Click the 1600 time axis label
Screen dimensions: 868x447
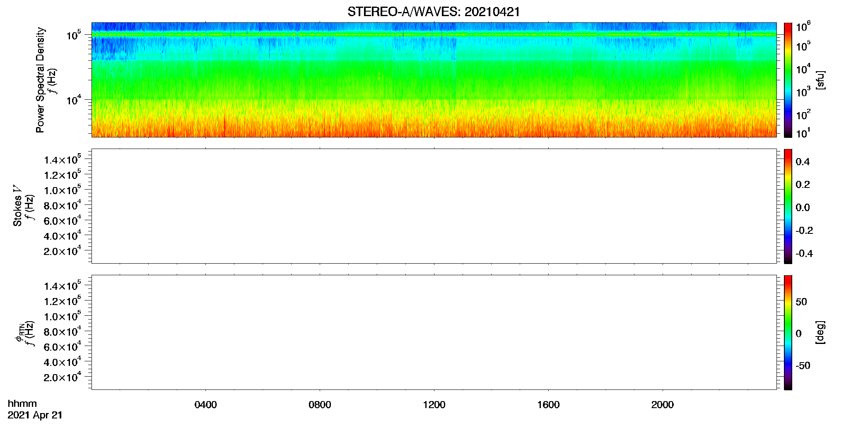[x=548, y=405]
